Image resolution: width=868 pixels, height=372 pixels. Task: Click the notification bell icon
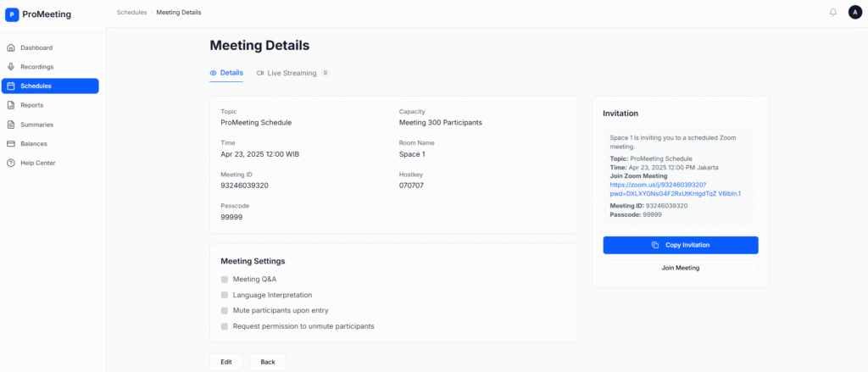point(832,13)
